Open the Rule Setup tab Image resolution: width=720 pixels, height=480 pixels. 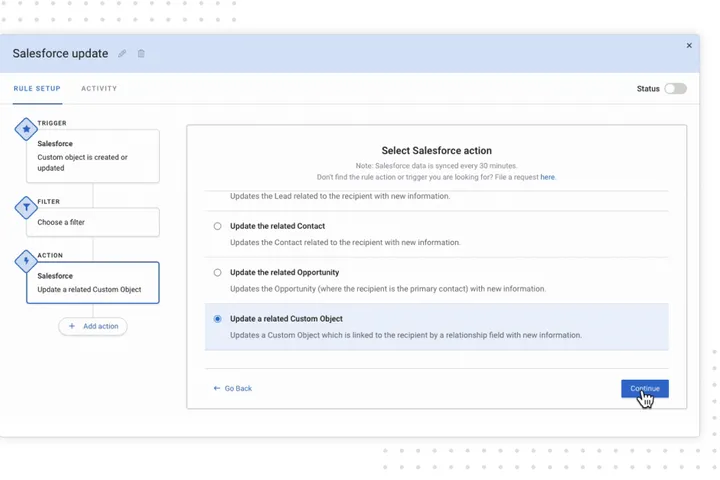pos(37,88)
